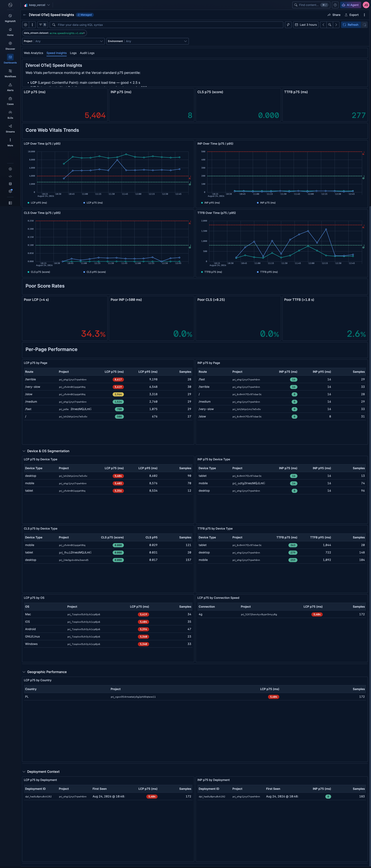Screen dimensions: 371x868
Task: Open Dashboards in the sidebar
Action: tap(10, 59)
